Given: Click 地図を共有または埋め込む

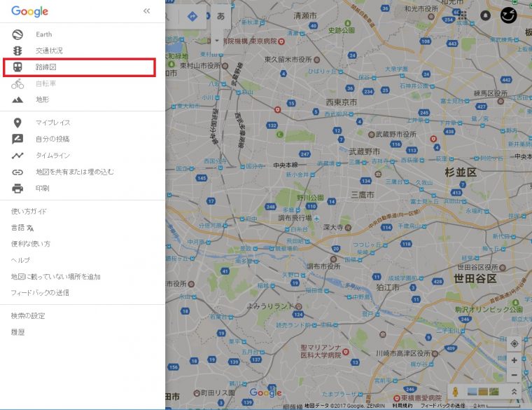Looking at the screenshot, I should click(x=75, y=172).
